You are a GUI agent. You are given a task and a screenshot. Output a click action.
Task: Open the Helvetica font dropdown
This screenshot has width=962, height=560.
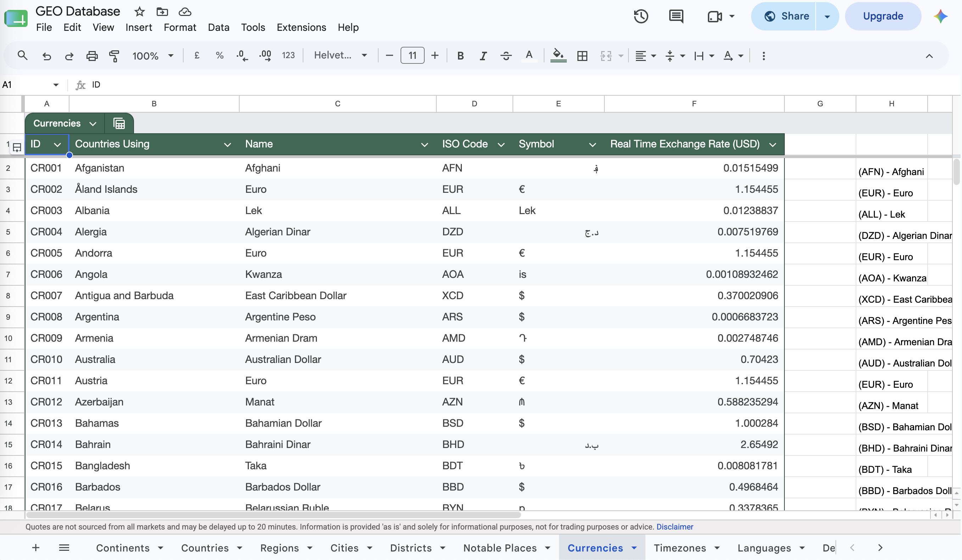pyautogui.click(x=341, y=55)
